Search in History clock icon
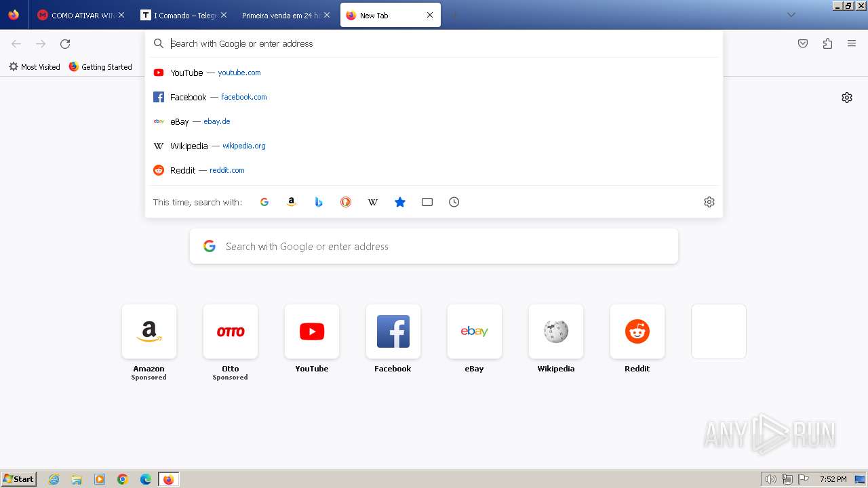 point(454,202)
